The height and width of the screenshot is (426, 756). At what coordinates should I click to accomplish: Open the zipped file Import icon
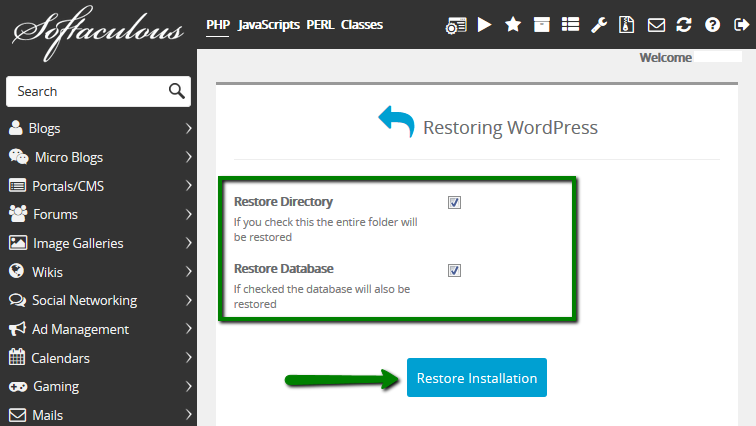626,25
